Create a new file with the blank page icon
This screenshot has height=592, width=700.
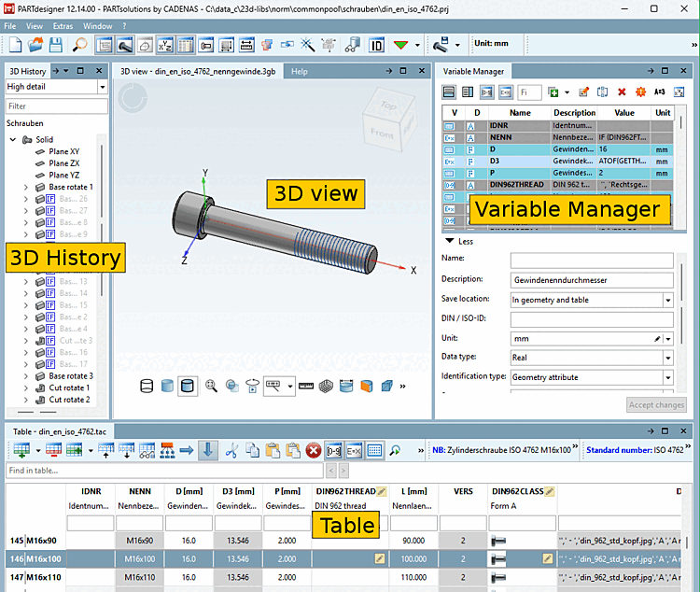[x=15, y=45]
